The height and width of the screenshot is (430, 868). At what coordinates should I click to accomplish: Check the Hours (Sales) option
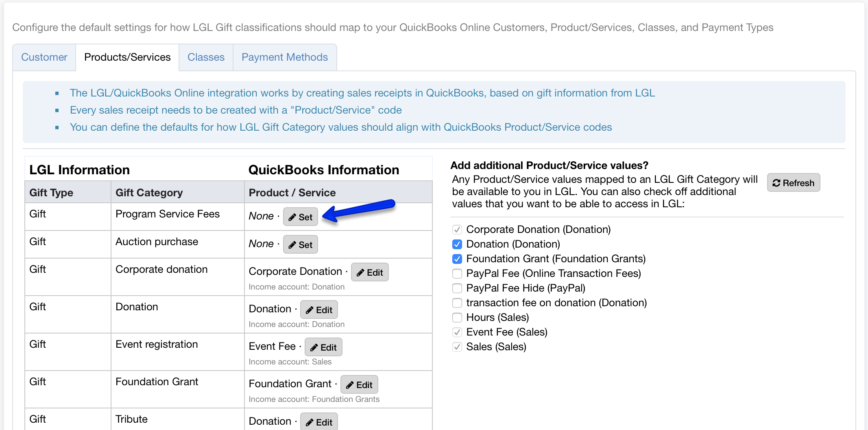click(x=457, y=317)
